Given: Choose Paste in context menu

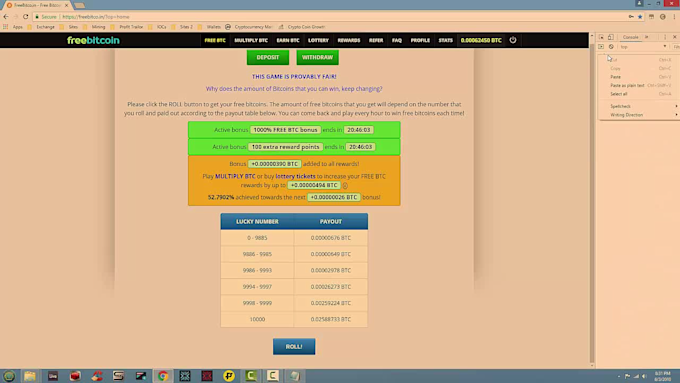Looking at the screenshot, I should 638,77.
